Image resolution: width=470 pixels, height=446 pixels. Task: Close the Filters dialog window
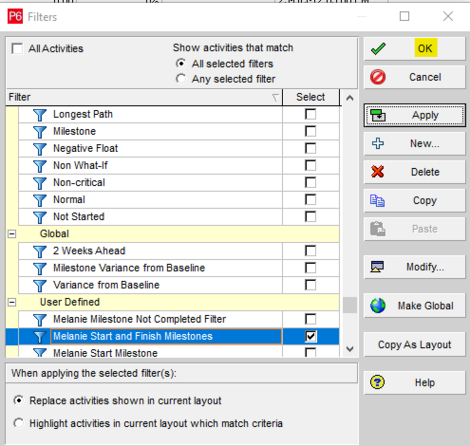point(448,16)
